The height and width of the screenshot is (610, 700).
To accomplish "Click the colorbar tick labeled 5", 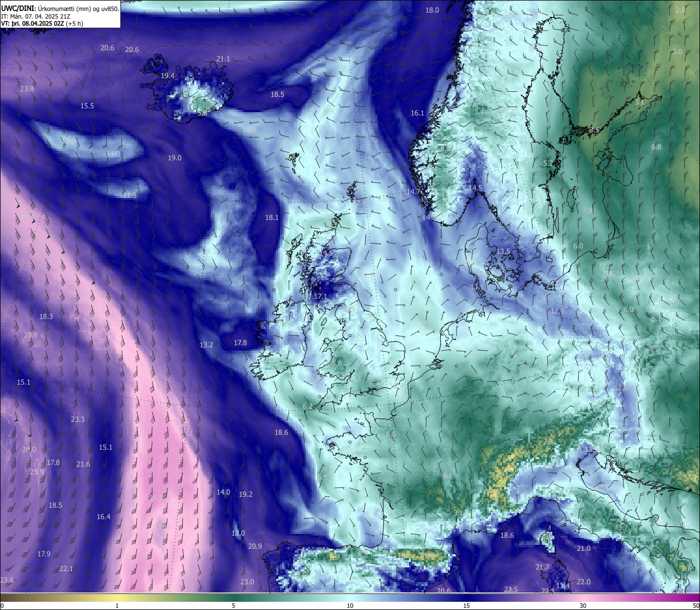I will point(234,606).
